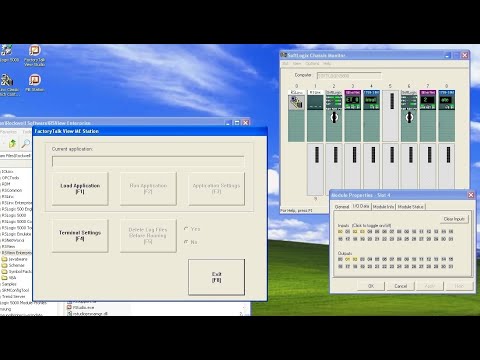Open the ME Station desktop shortcut
The height and width of the screenshot is (360, 480).
click(x=34, y=82)
